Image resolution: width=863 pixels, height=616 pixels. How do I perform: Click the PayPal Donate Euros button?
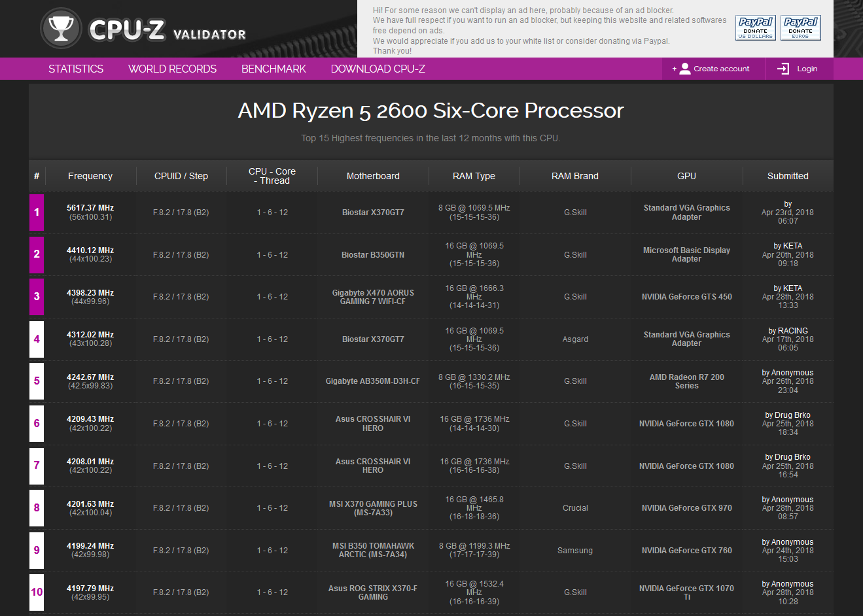801,28
